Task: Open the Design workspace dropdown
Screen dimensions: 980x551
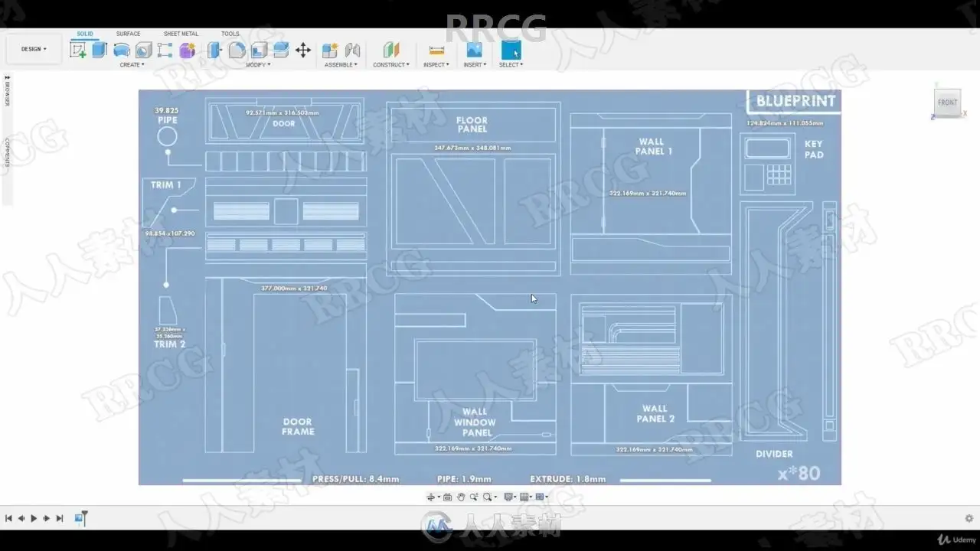Action: click(x=34, y=49)
